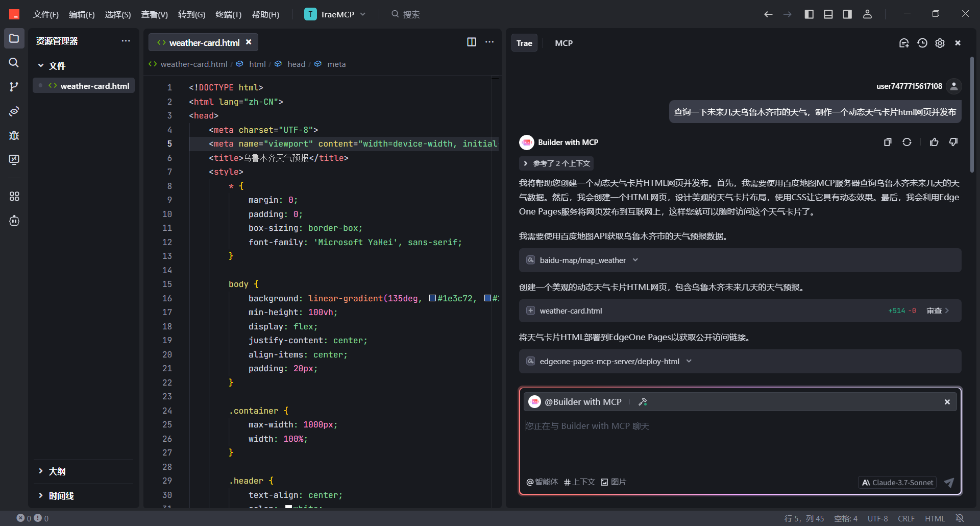The image size is (980, 526).
Task: Remove the @Builder with MCP agent tag
Action: 947,402
